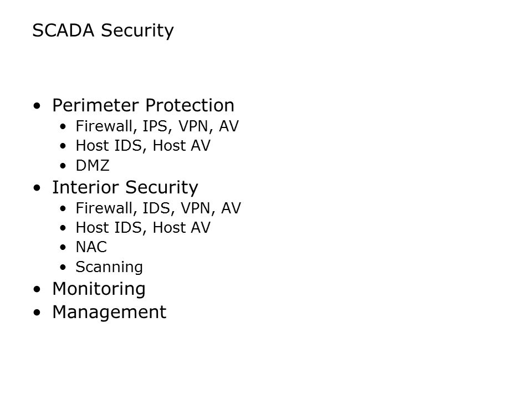Click the Firewall, IPS, VPN, AV line
Viewport: 532px width, 399px height.
click(157, 126)
